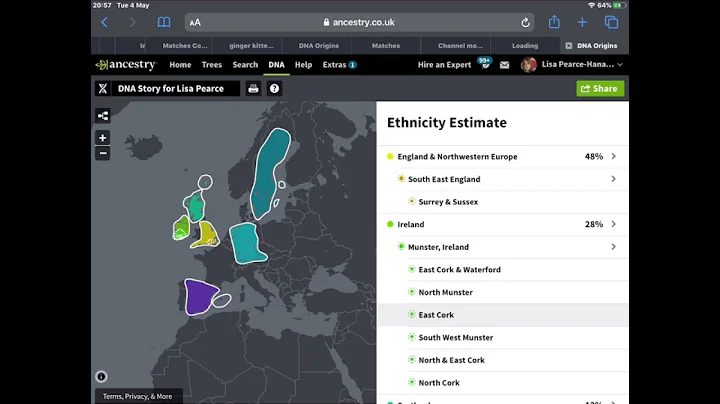Select the purple Iberia region on map
Screen dimensions: 720x404
198,297
